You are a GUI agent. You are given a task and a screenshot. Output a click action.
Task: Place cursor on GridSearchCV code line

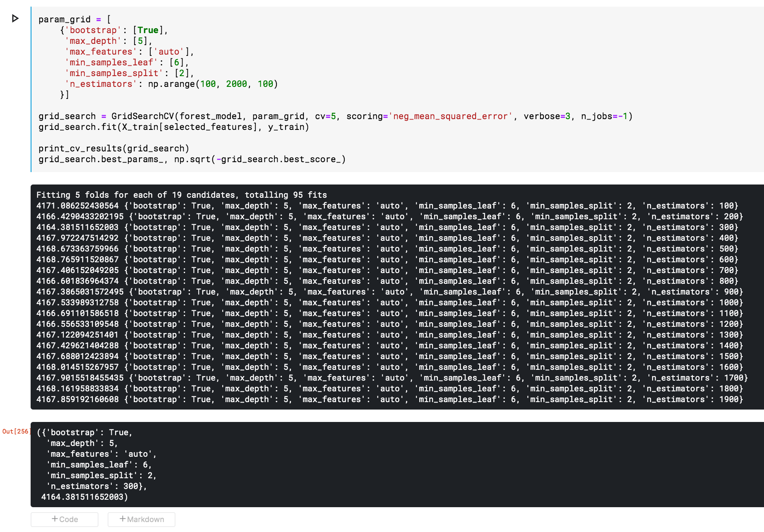335,116
